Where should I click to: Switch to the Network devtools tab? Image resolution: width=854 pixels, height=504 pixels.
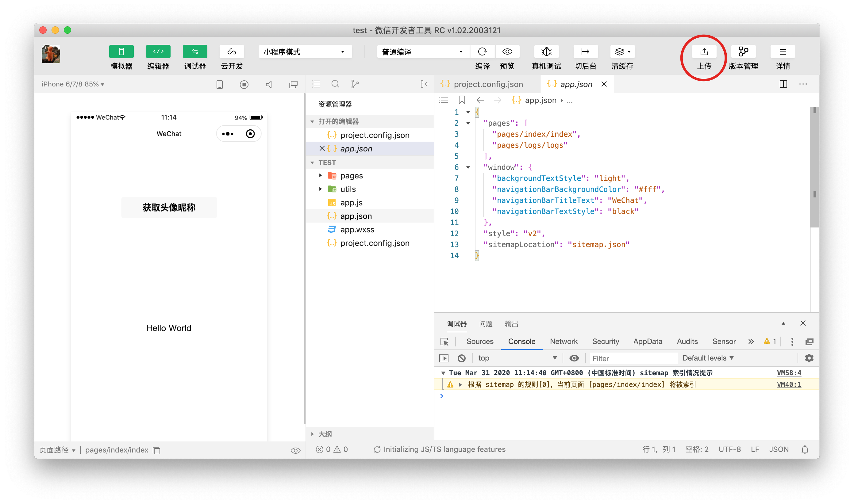[x=564, y=341]
